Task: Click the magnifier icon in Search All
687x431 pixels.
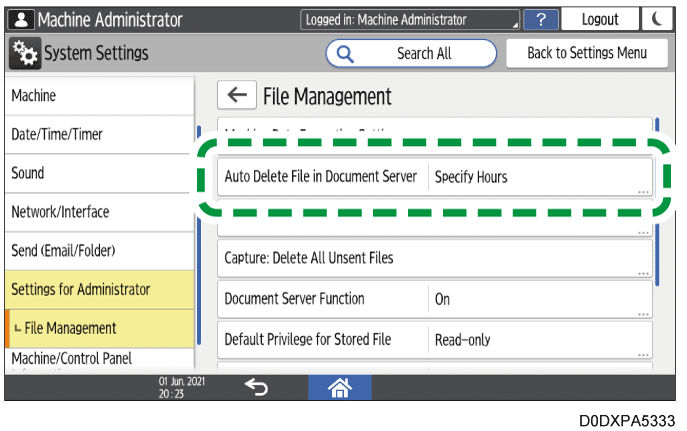Action: [x=346, y=54]
